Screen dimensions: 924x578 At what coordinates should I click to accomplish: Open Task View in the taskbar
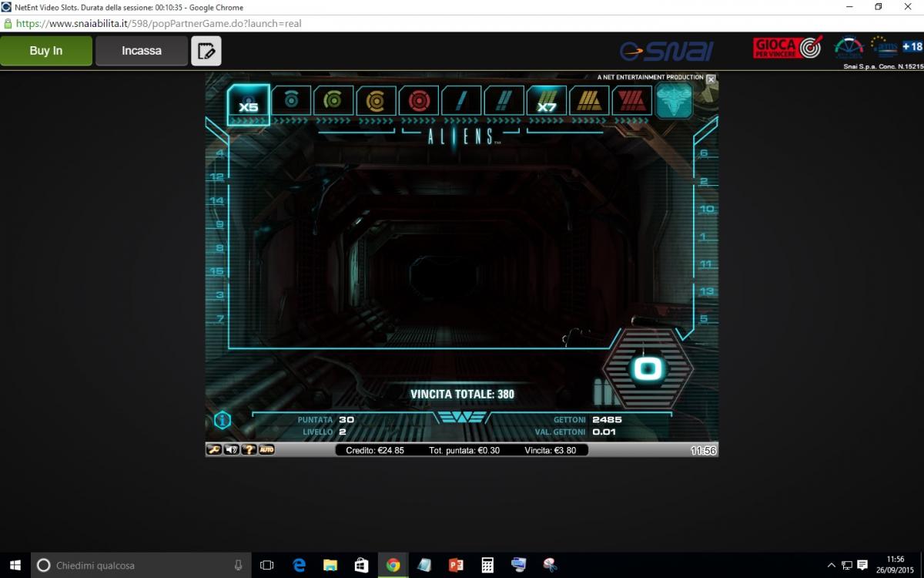click(x=267, y=565)
